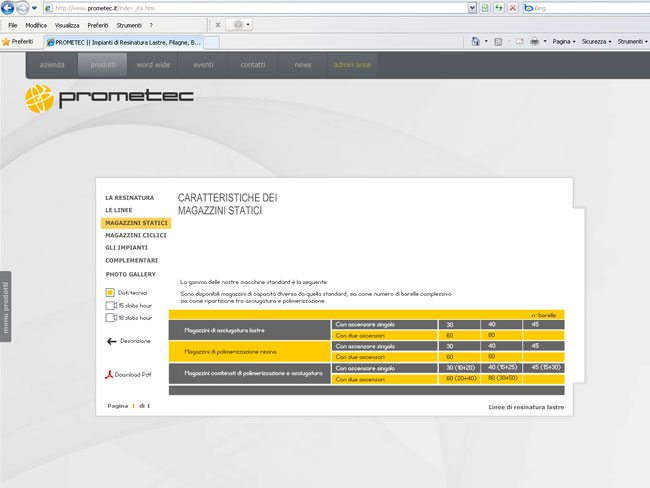Viewport: 650px width, 488px height.
Task: Open the word wide navigation item
Action: (153, 65)
